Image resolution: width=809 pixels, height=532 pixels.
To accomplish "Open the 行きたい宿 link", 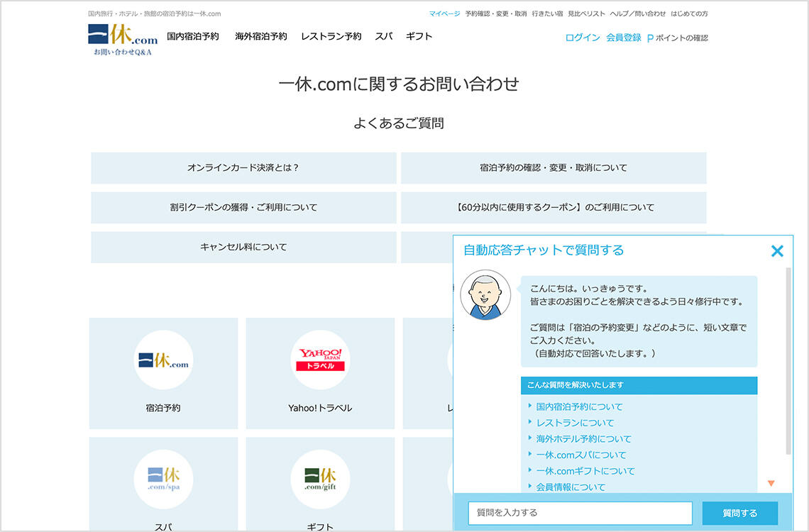I will pos(547,14).
